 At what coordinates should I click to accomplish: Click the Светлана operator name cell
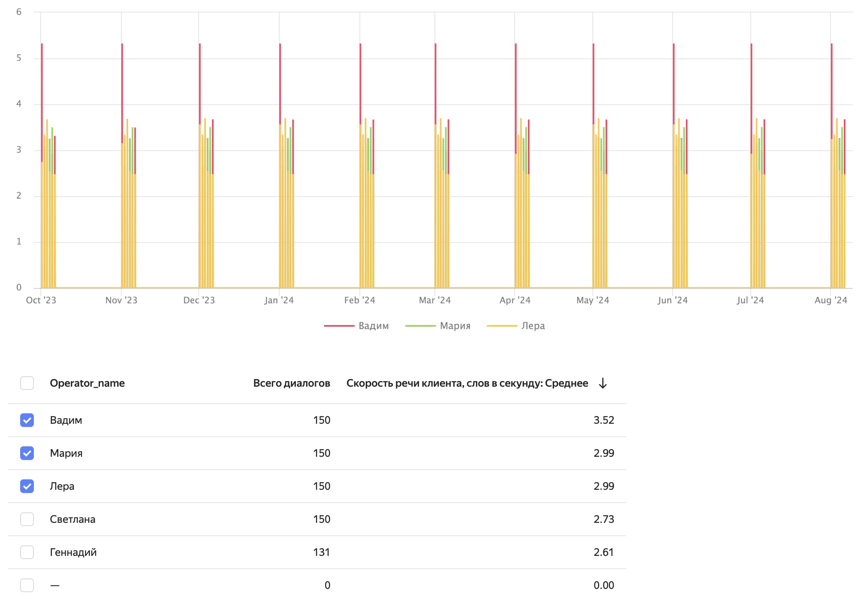73,519
